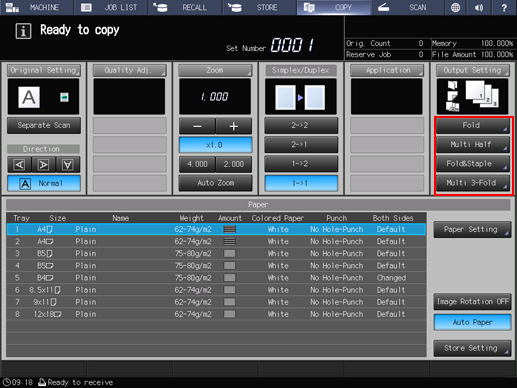Open Simplex/Duplex settings header

[301, 70]
